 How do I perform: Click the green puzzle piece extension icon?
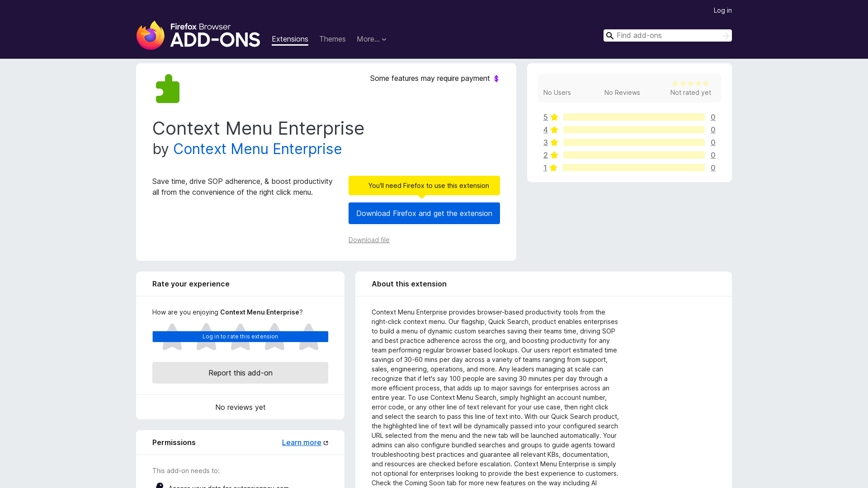point(168,89)
